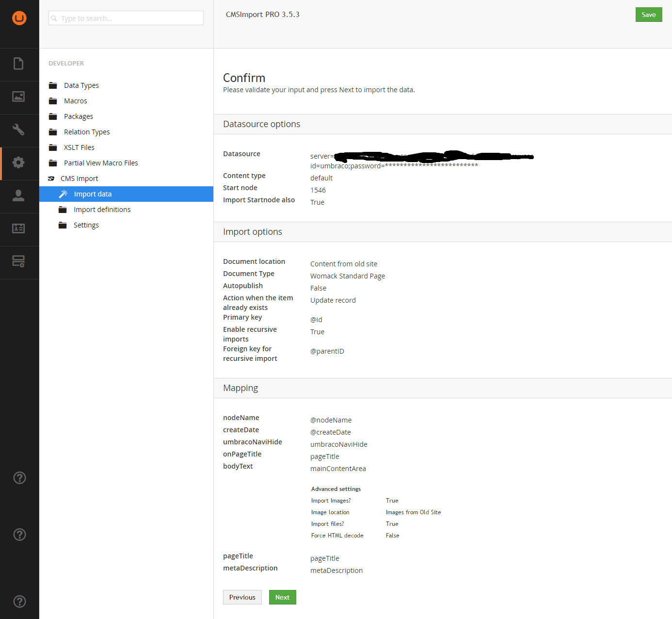Click the green Save button
This screenshot has height=619, width=672.
(649, 15)
